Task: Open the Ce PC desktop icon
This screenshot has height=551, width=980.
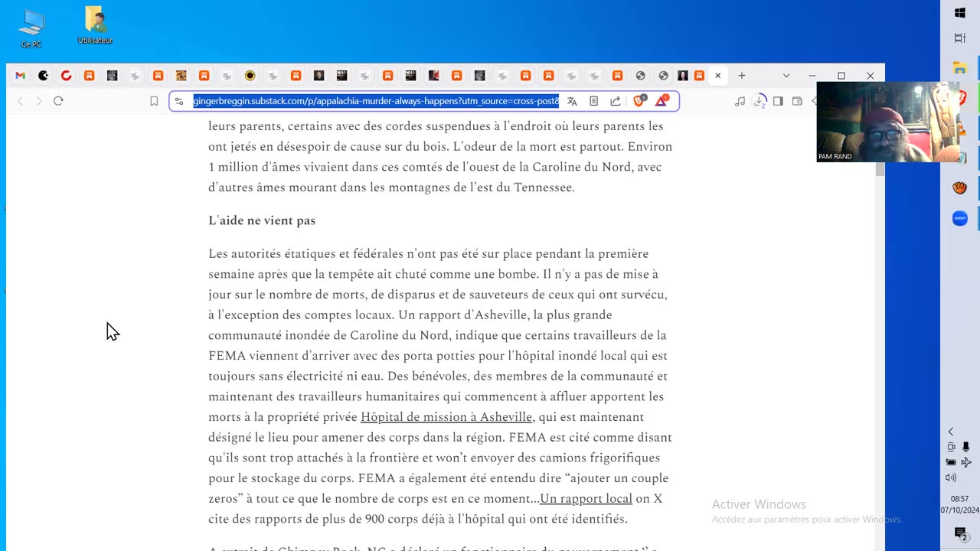Action: [31, 28]
